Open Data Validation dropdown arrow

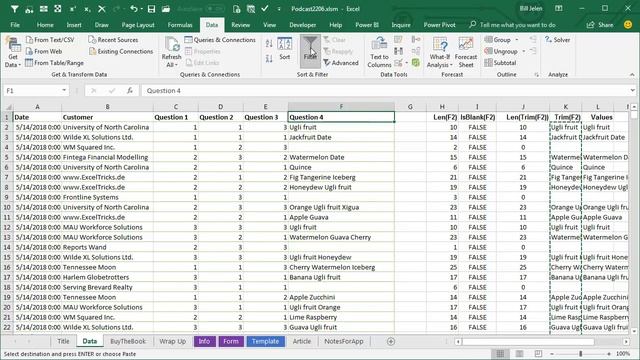[407, 63]
